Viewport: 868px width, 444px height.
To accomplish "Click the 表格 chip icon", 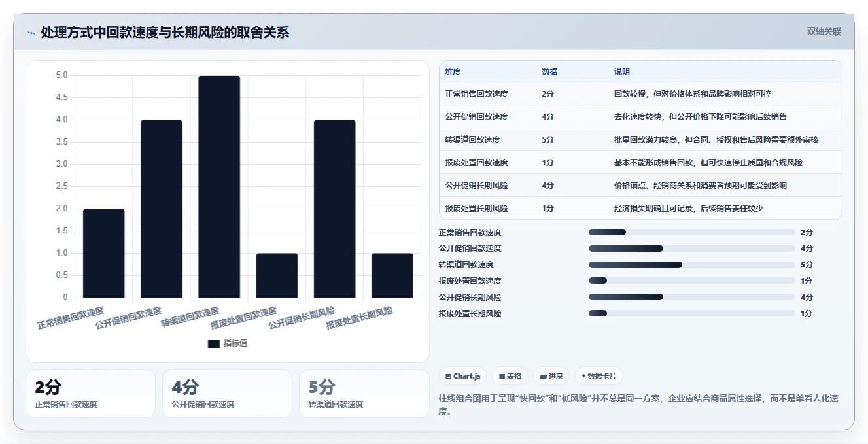I will [502, 376].
